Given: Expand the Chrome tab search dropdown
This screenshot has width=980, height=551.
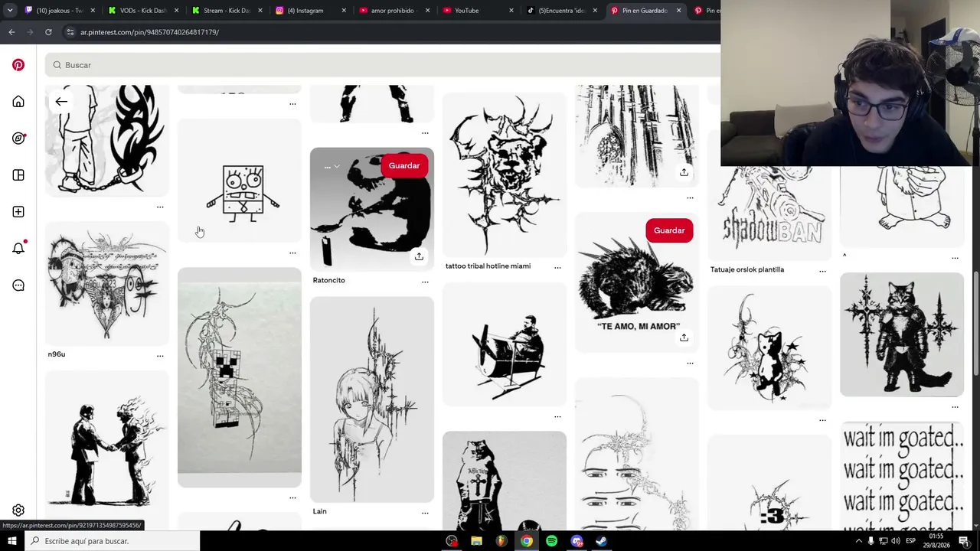Looking at the screenshot, I should (x=10, y=11).
